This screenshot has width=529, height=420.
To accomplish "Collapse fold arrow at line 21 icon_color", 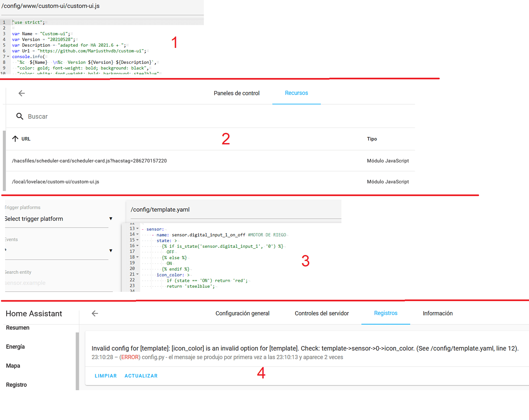I will (x=137, y=274).
